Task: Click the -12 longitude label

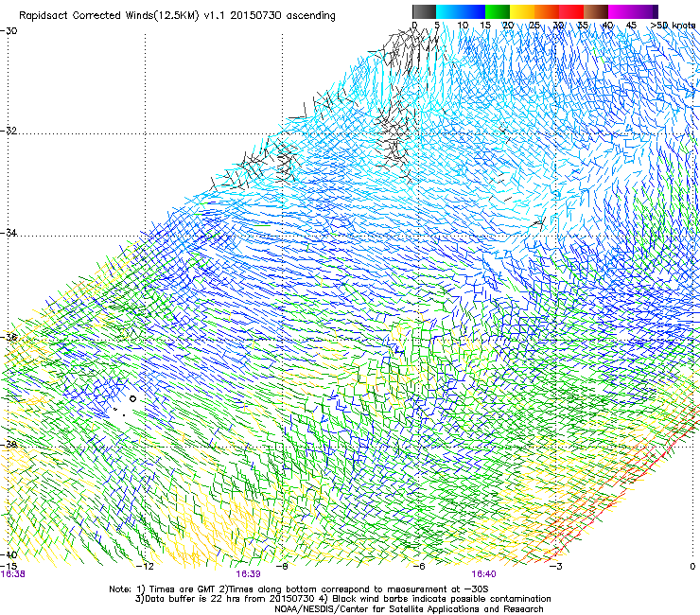Action: pos(145,567)
